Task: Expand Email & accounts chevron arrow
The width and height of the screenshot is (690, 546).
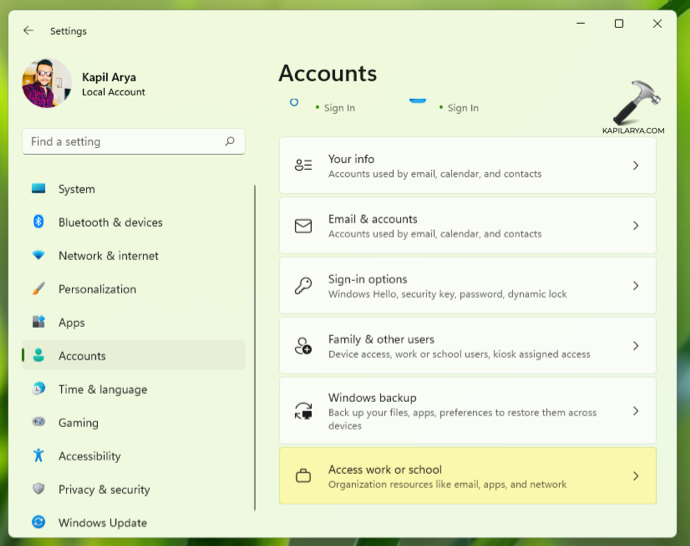Action: click(x=635, y=226)
